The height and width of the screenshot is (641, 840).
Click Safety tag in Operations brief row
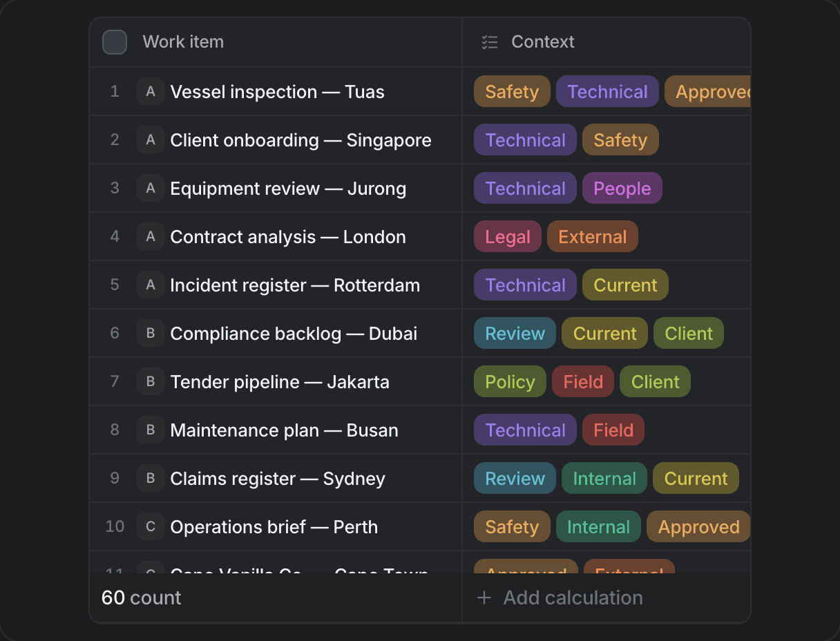[x=512, y=526]
